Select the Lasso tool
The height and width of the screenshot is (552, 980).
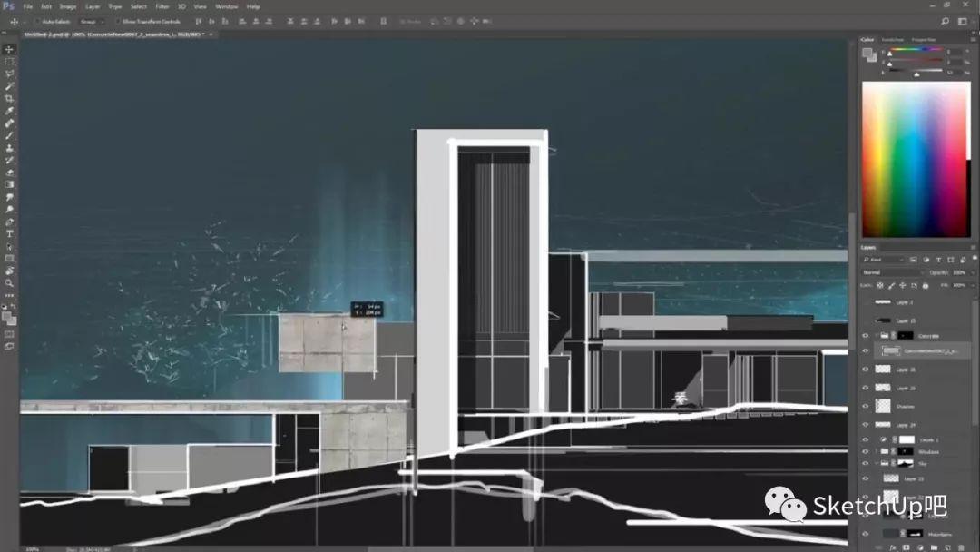tap(9, 74)
